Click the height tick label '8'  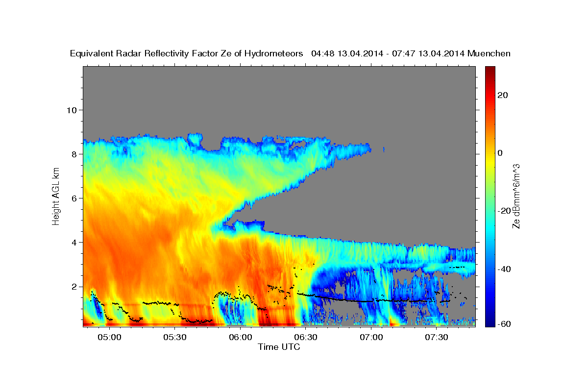[74, 154]
